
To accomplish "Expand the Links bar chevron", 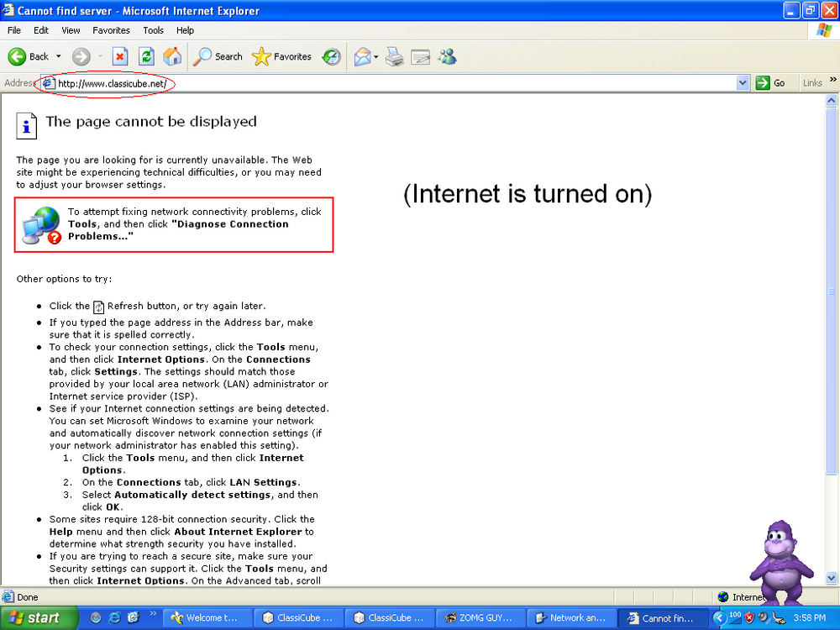I will click(x=833, y=80).
